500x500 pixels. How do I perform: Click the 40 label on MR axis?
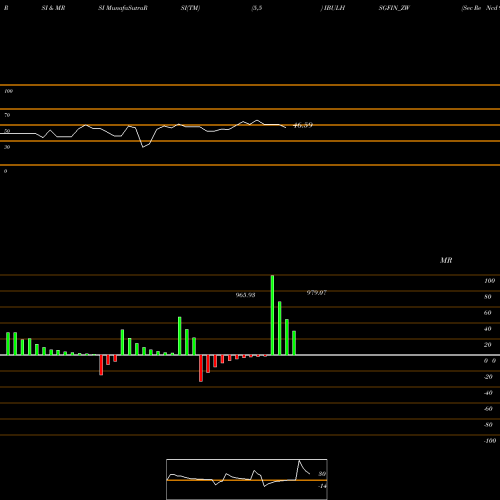(488, 329)
